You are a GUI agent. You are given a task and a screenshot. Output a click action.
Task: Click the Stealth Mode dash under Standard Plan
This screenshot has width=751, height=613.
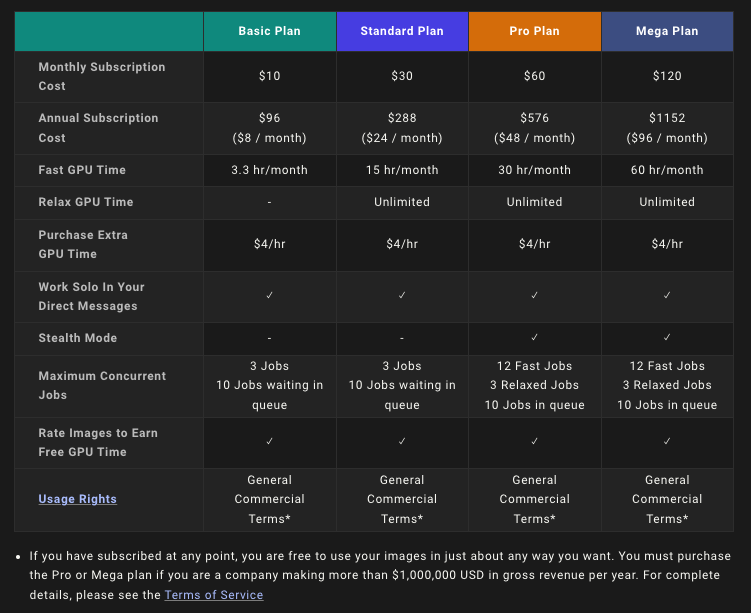click(x=402, y=339)
